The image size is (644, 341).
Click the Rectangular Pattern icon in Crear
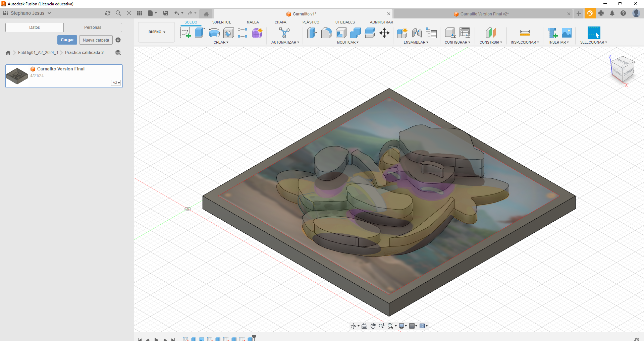coord(243,33)
